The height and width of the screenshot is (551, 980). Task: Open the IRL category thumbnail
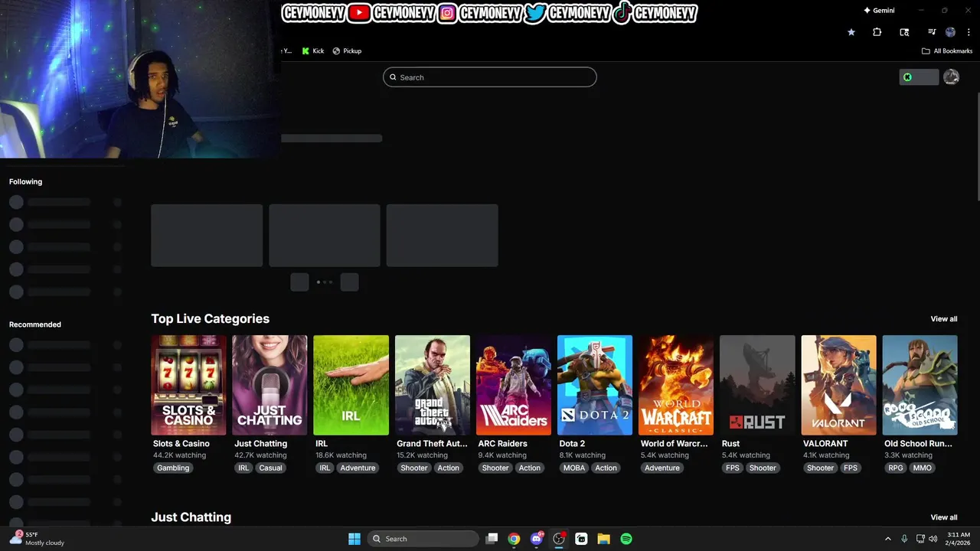pyautogui.click(x=351, y=385)
